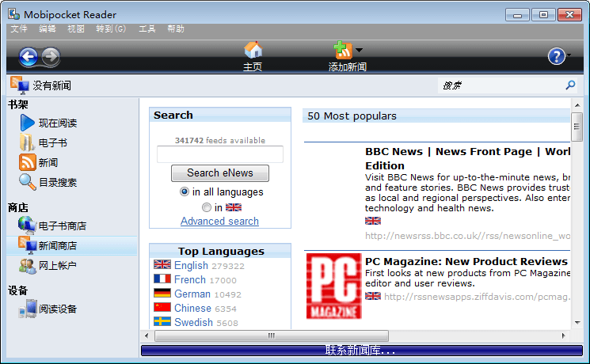Select the 'in' UK flag radio button

(x=207, y=207)
